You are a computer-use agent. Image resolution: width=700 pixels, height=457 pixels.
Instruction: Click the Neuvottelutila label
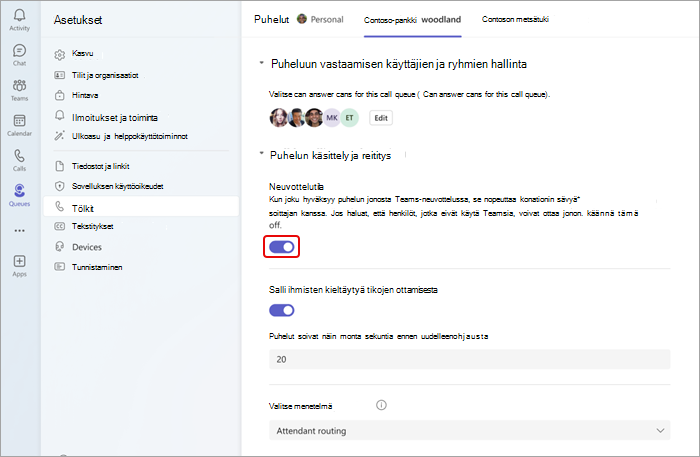coord(296,187)
